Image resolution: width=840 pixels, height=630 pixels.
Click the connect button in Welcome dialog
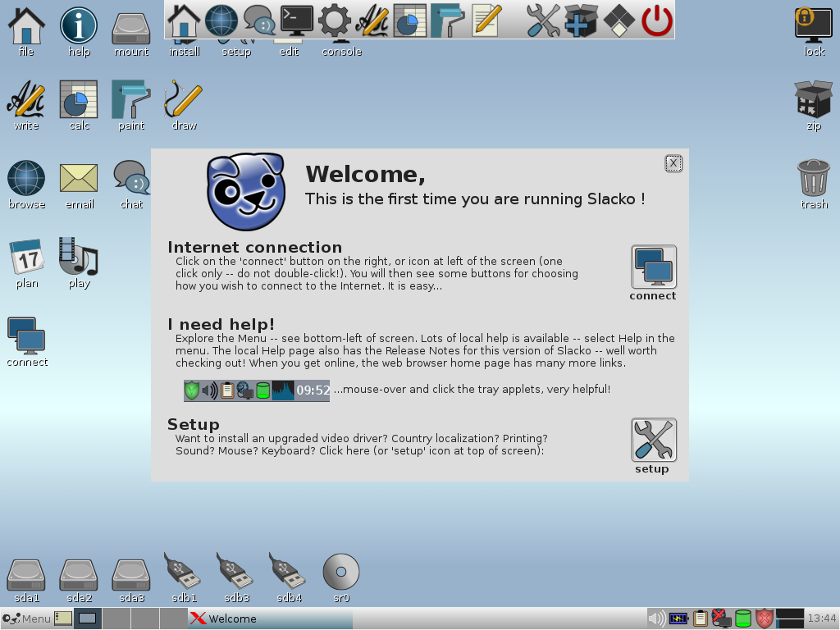pos(654,267)
